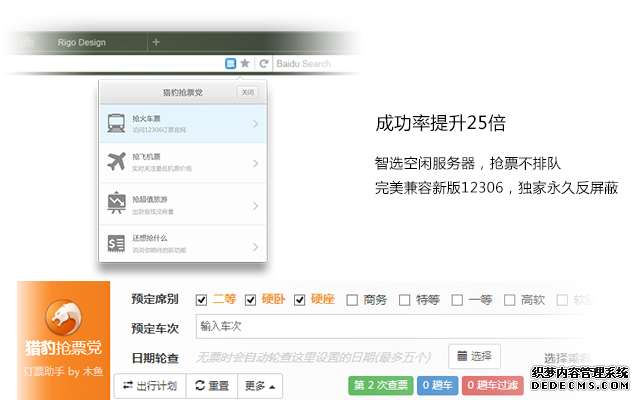Screen dimensions: 640x400
Task: Click the train icon for 抢火车票
Action: click(x=116, y=123)
